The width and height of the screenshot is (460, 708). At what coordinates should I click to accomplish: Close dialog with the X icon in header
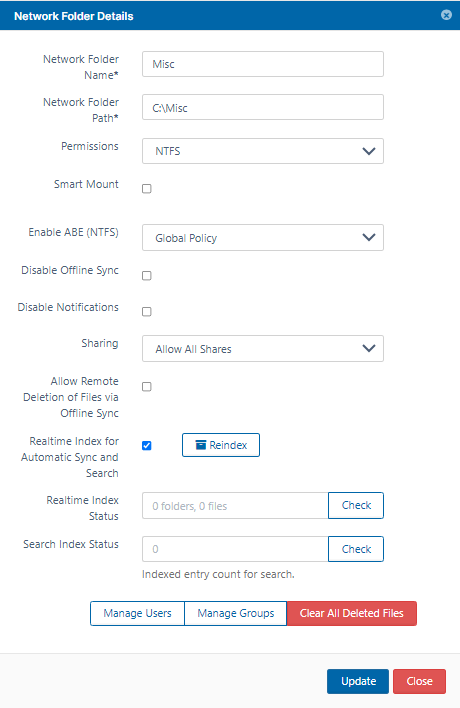coord(446,15)
